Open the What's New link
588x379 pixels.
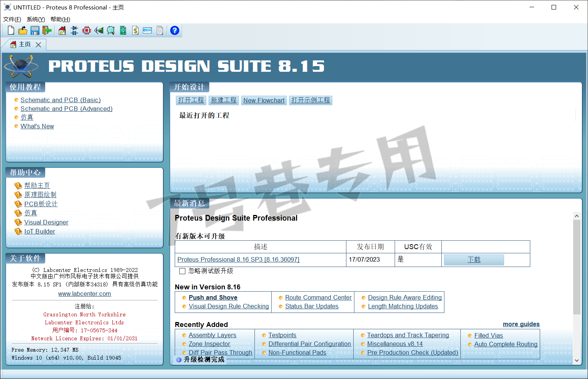(x=37, y=126)
